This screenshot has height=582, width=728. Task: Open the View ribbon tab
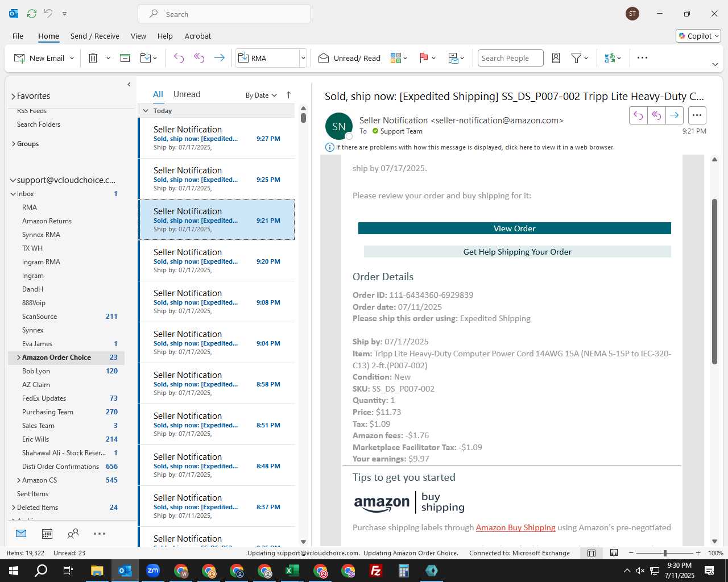pos(138,36)
